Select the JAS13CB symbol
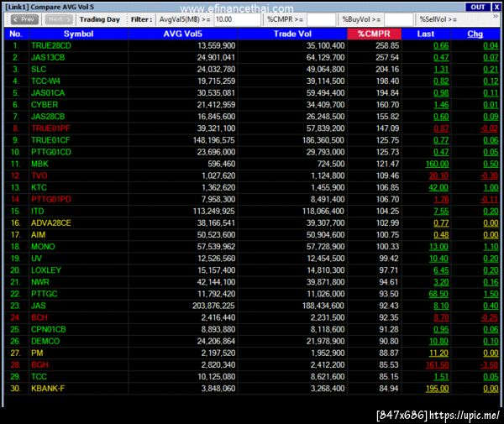 (48, 57)
